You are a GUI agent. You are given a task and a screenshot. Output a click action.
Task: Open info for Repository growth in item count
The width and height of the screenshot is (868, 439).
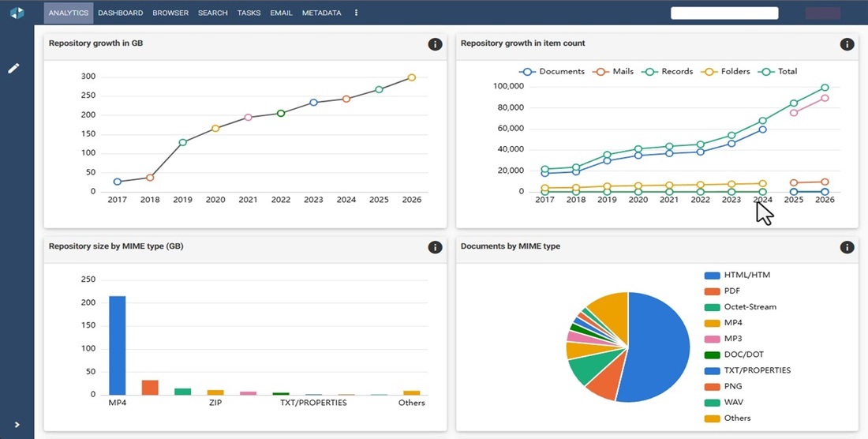pyautogui.click(x=847, y=44)
